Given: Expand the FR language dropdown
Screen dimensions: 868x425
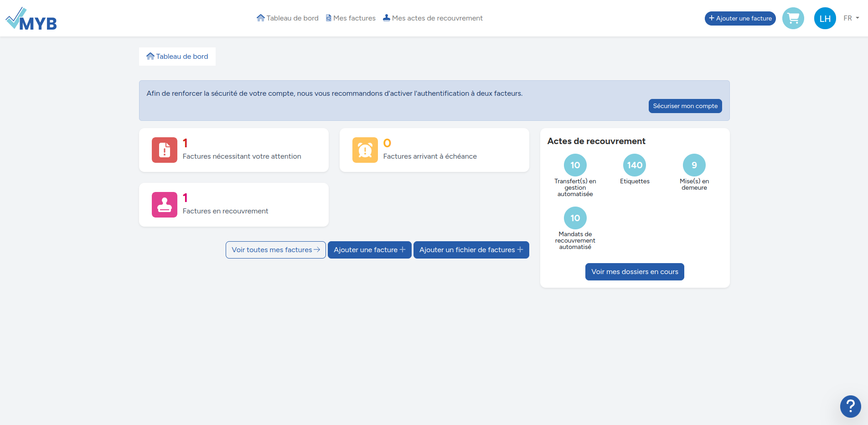Looking at the screenshot, I should point(851,18).
